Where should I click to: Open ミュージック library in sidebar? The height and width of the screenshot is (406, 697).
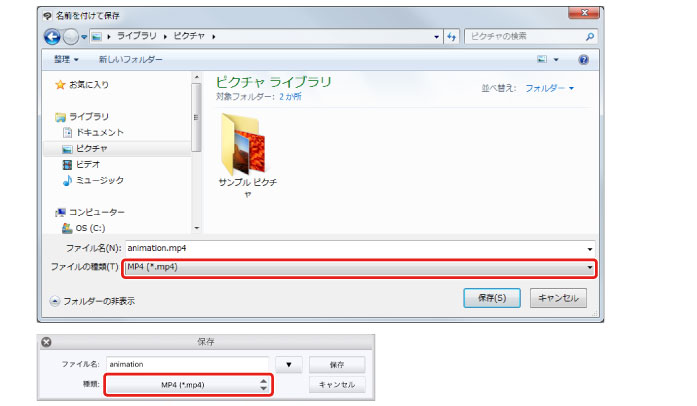[100, 181]
